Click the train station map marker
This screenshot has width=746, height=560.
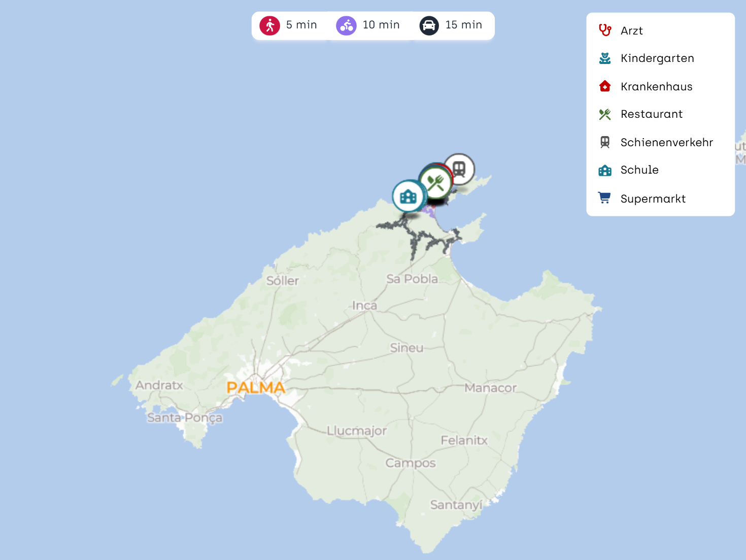[459, 169]
